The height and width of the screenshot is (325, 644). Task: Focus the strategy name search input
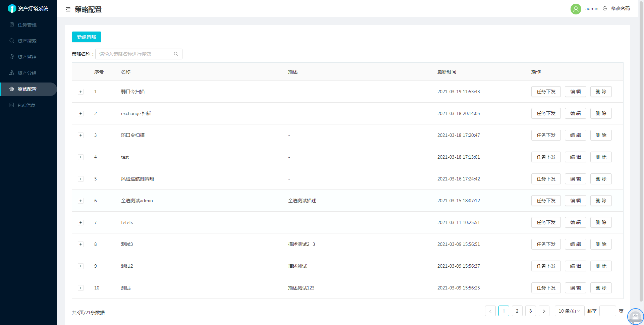(139, 54)
